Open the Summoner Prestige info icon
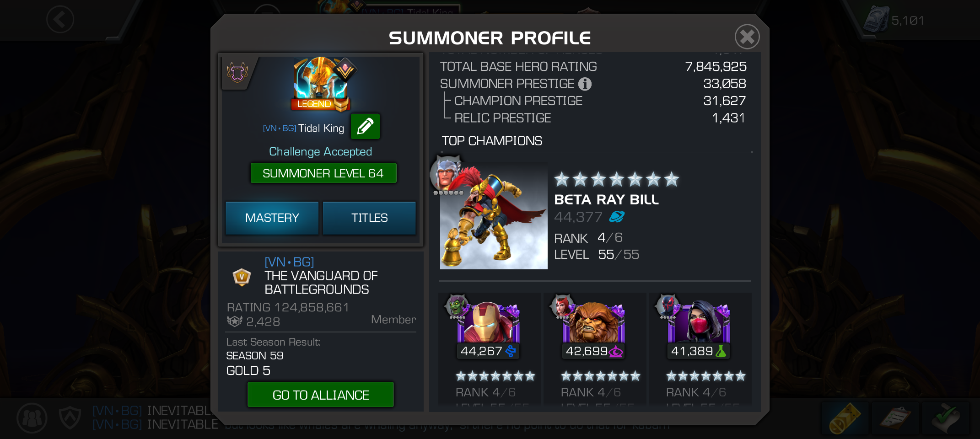 (x=585, y=84)
